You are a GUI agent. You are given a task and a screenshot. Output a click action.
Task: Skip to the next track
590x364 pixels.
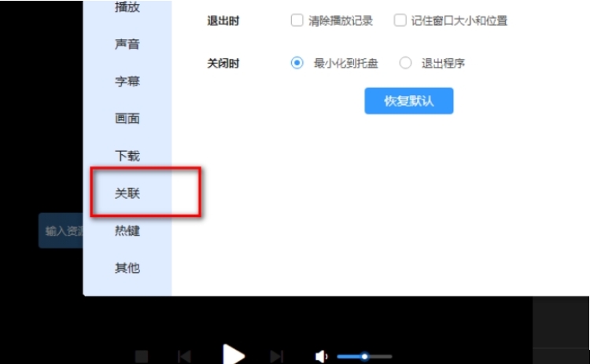coord(277,356)
